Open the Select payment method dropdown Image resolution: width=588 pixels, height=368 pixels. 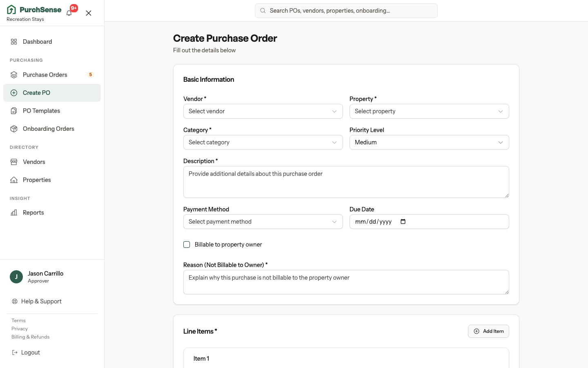point(263,222)
